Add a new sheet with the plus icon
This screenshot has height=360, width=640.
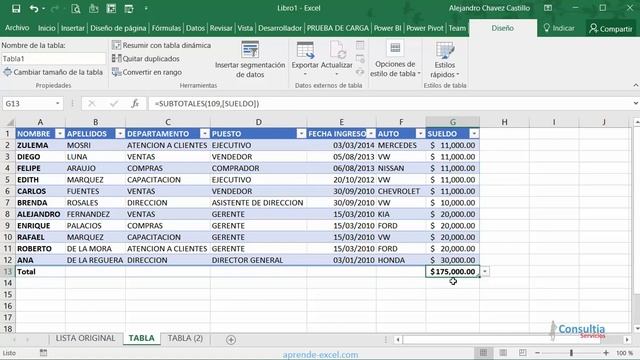click(231, 340)
